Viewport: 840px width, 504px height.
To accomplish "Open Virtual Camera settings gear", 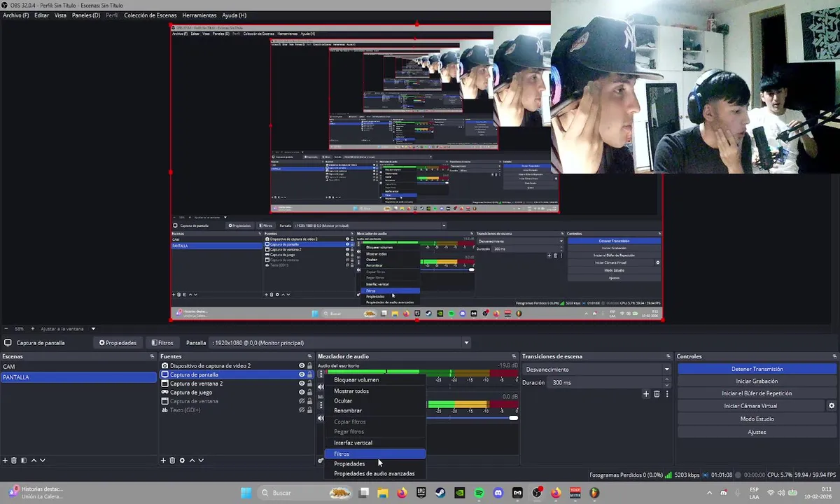I will pyautogui.click(x=832, y=406).
